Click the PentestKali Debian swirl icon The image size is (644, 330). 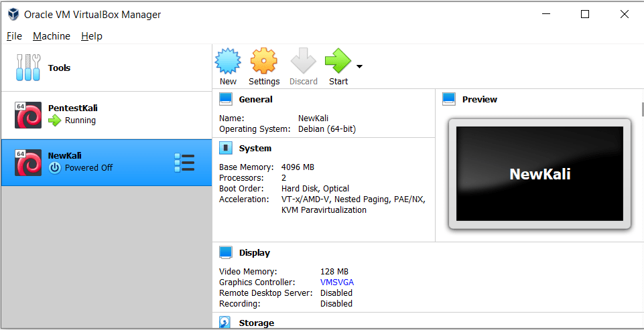click(x=28, y=114)
